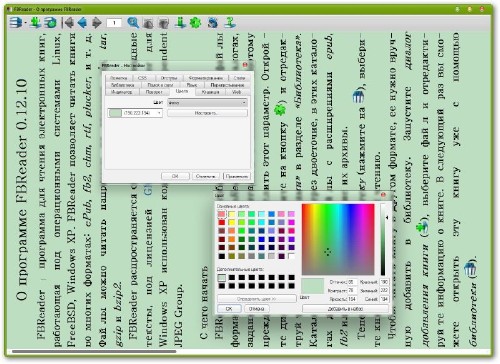Pick the red basic color swatch
The width and height of the screenshot is (500, 364).
pos(222,222)
